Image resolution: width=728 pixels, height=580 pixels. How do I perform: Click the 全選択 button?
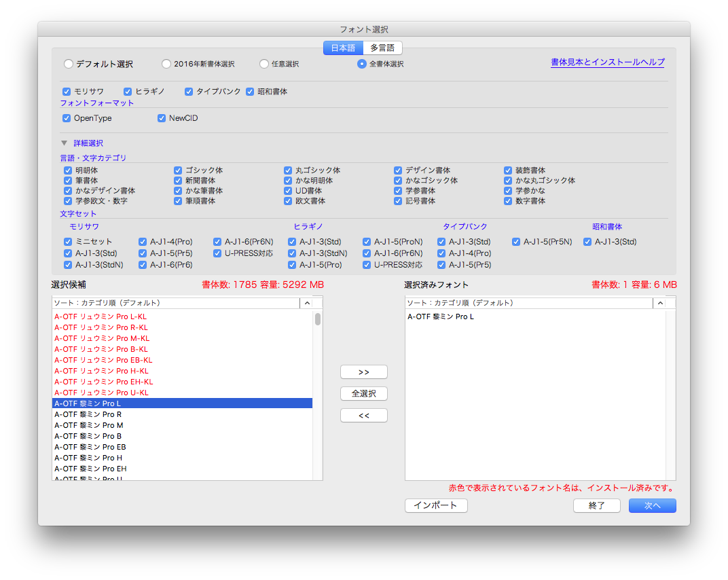(364, 394)
